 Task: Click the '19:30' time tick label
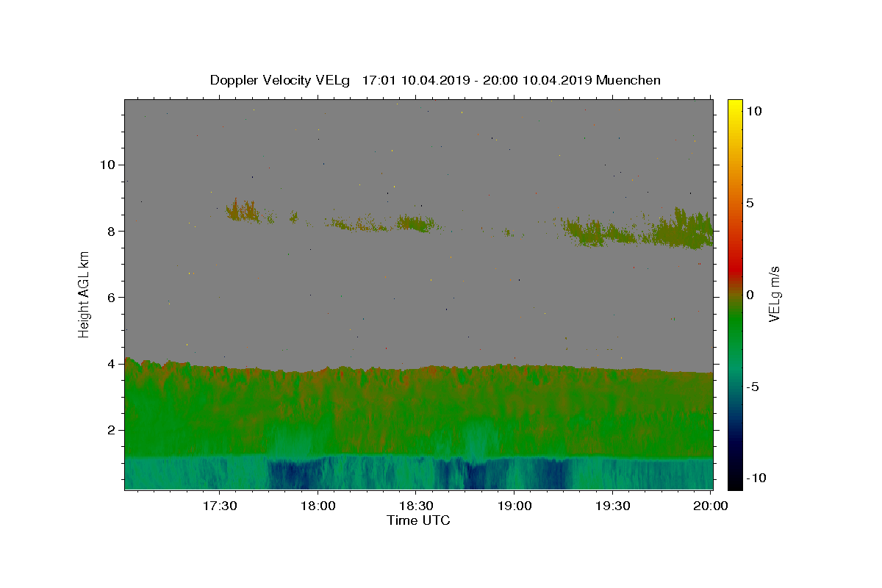coord(611,506)
